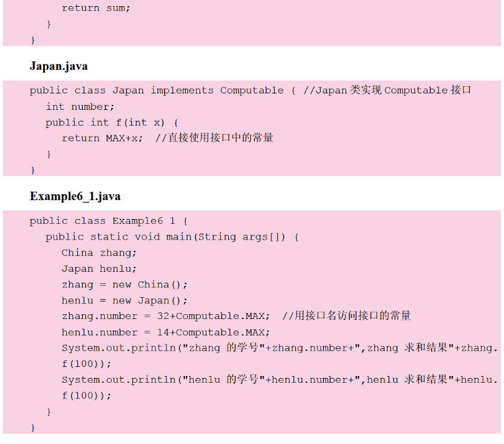Image resolution: width=504 pixels, height=444 pixels.
Task: Click the "zhang = new China();" line
Action: [x=124, y=284]
